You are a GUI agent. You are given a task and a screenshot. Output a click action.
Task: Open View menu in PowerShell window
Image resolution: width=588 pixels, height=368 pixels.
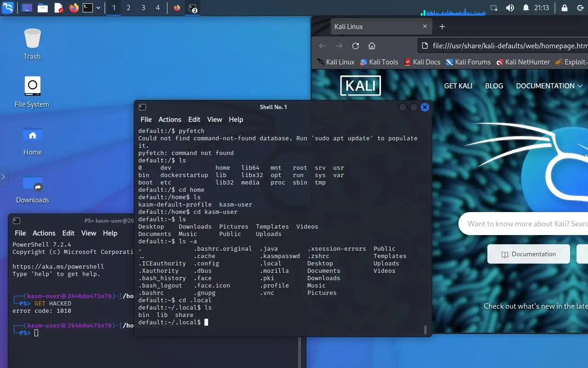click(x=89, y=233)
